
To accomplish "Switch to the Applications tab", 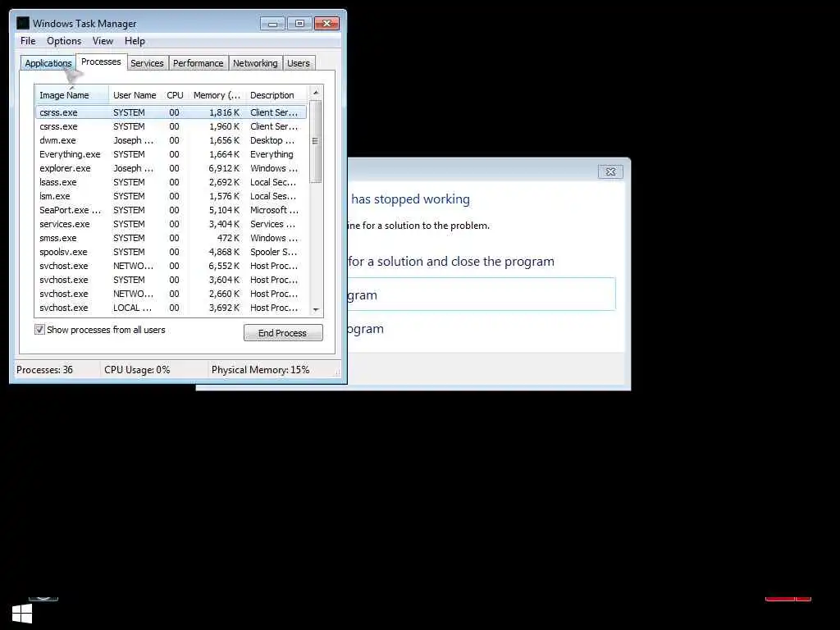I will [x=48, y=63].
